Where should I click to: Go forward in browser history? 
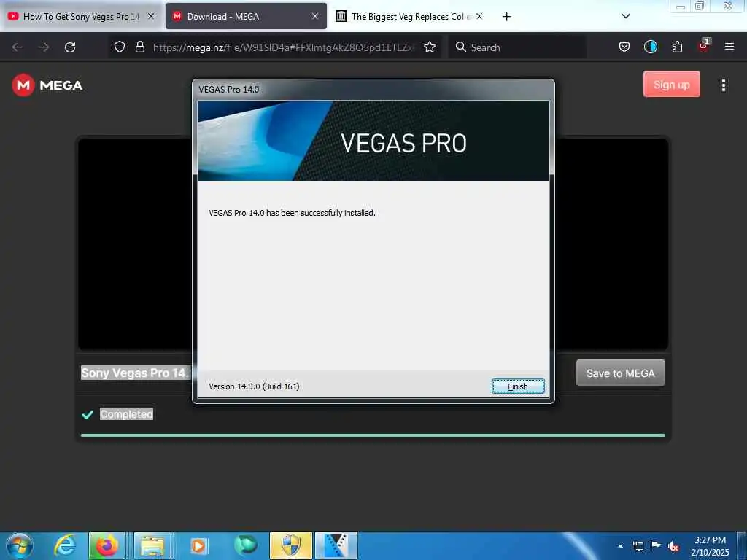pos(44,47)
